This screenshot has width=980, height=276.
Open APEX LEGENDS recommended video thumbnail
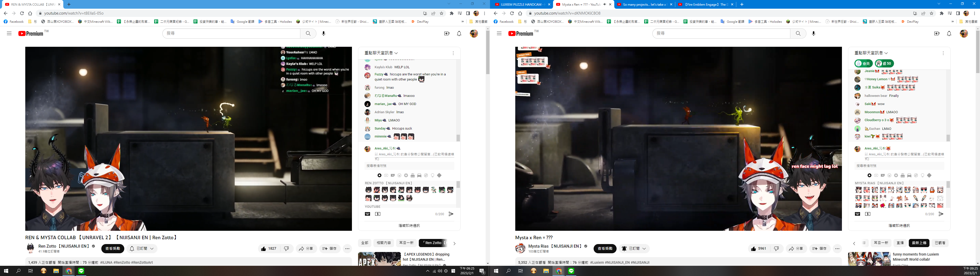pos(379,259)
